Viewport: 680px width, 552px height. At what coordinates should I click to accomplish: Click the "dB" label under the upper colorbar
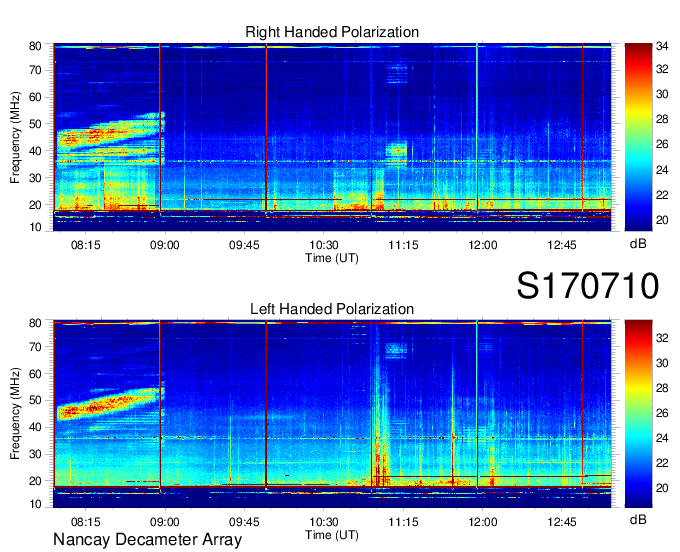pyautogui.click(x=638, y=244)
